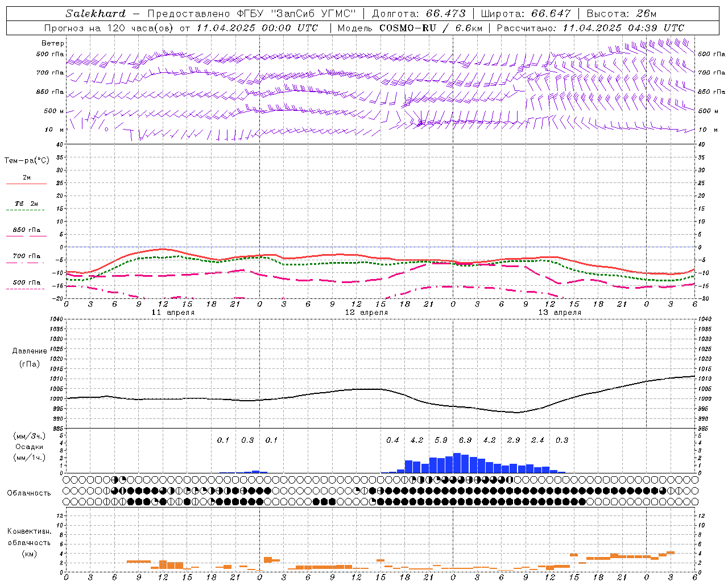Select the start time 11.04.2025 00:00 UTC

pyautogui.click(x=258, y=28)
